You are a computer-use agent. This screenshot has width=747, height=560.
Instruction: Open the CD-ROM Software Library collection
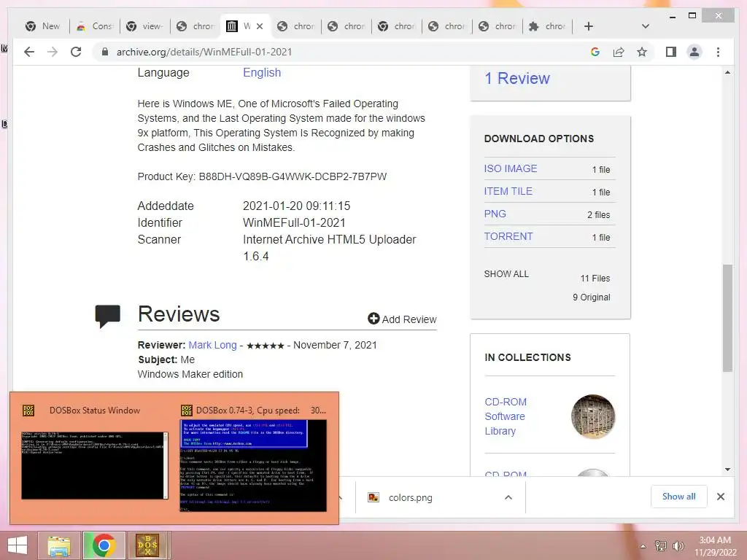(506, 416)
